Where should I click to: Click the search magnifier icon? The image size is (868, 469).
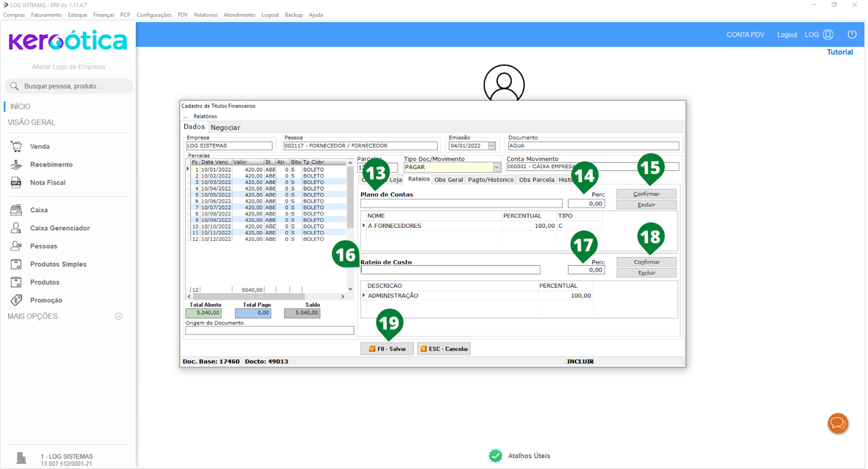pos(15,86)
